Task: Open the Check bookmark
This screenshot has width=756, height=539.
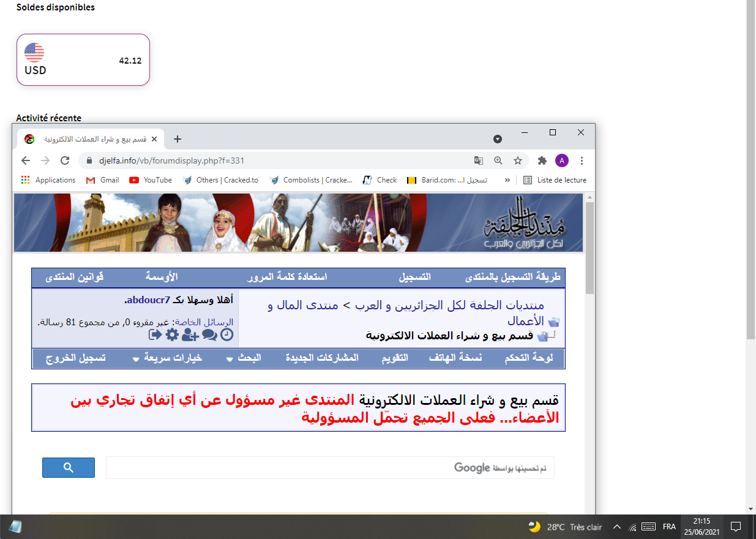Action: pos(380,180)
